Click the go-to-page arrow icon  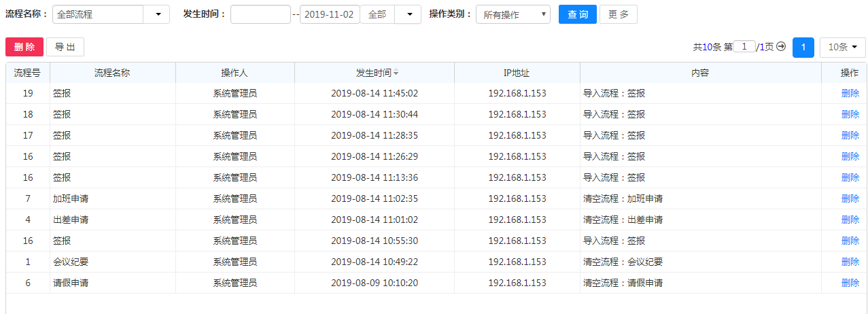(781, 47)
